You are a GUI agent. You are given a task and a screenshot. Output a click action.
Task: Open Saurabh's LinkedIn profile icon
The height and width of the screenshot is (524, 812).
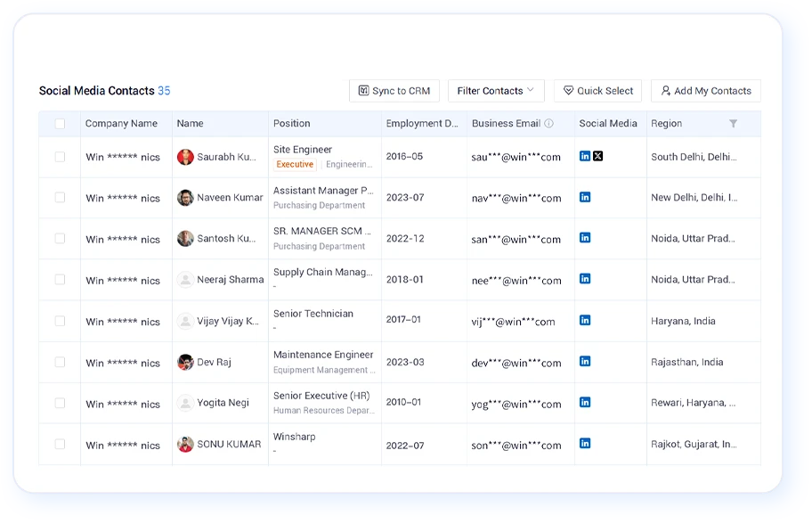point(585,156)
